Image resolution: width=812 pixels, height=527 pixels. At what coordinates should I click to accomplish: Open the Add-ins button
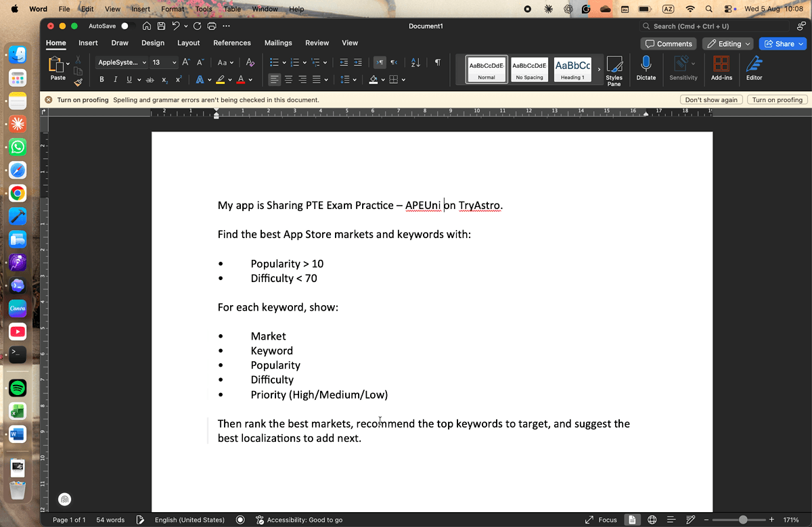click(721, 68)
